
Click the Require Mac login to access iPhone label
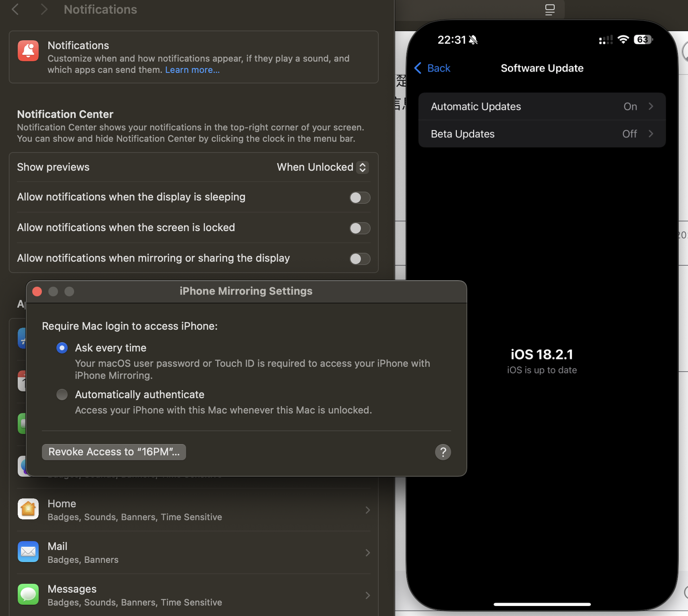(130, 326)
